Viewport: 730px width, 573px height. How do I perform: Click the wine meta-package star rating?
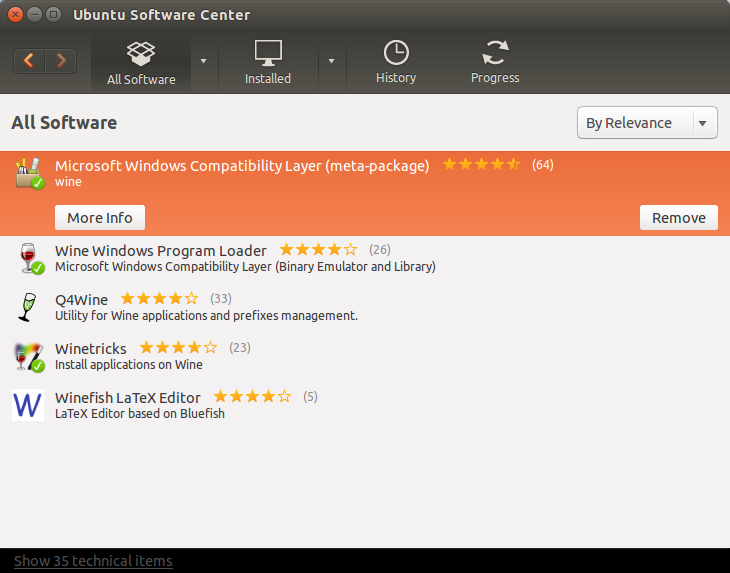[x=481, y=164]
